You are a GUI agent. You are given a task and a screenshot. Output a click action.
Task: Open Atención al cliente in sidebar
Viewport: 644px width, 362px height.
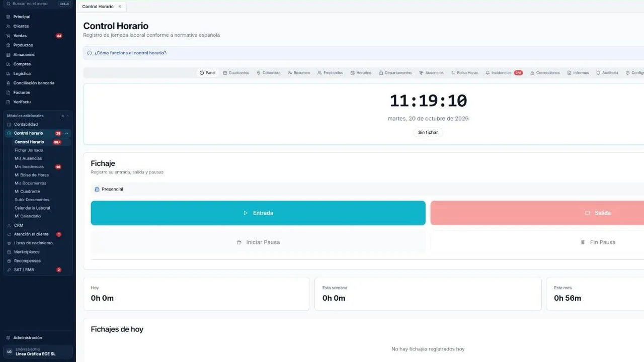(31, 234)
